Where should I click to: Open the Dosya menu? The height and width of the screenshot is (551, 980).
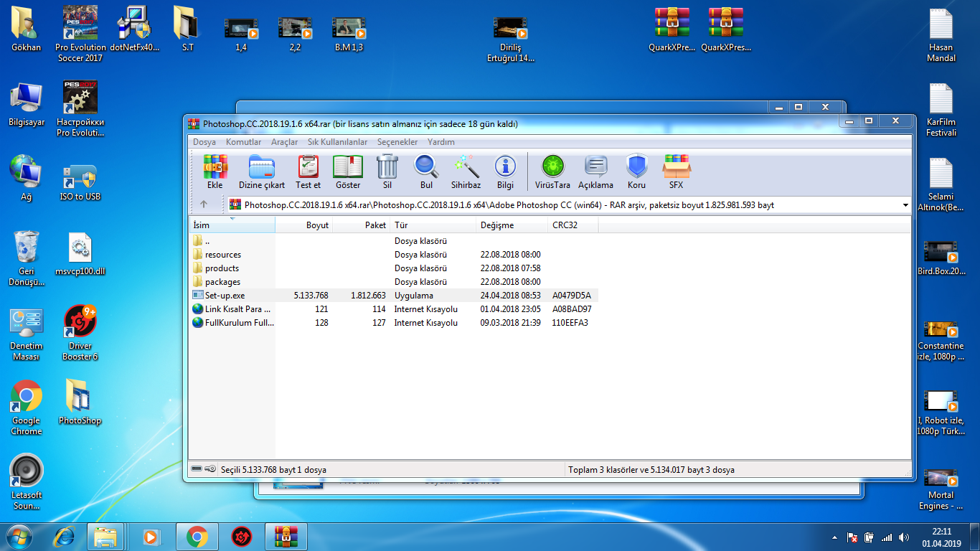[x=204, y=142]
